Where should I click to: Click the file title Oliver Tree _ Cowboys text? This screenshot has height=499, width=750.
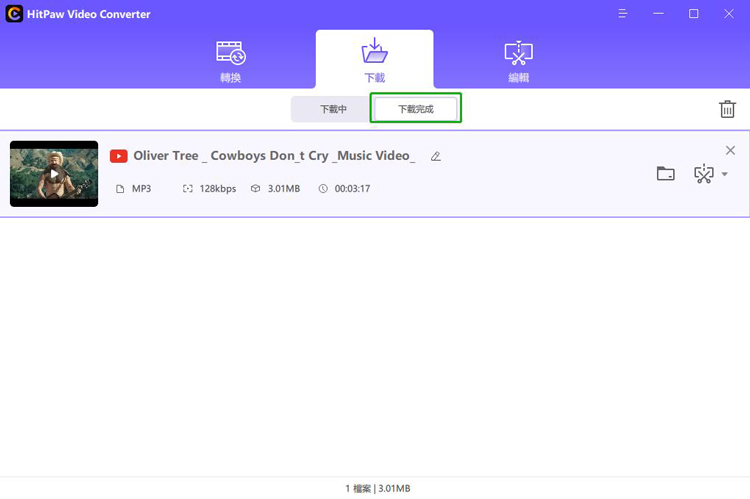pyautogui.click(x=275, y=156)
